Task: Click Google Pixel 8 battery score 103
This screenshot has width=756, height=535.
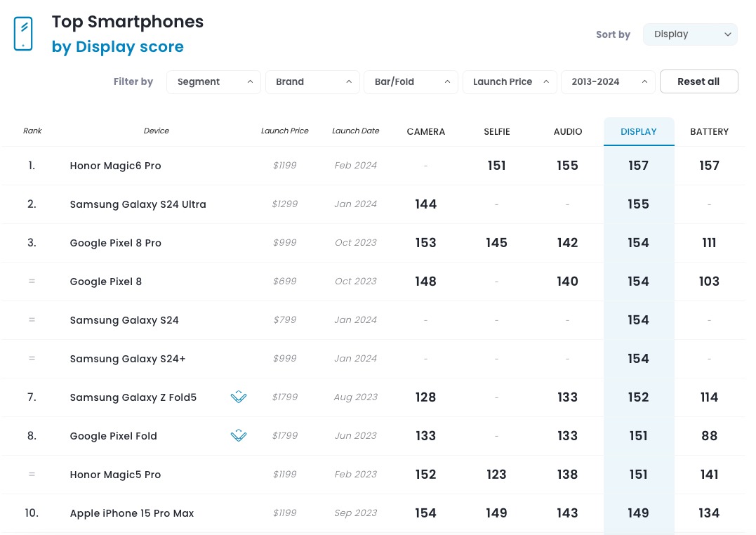Action: (x=709, y=282)
